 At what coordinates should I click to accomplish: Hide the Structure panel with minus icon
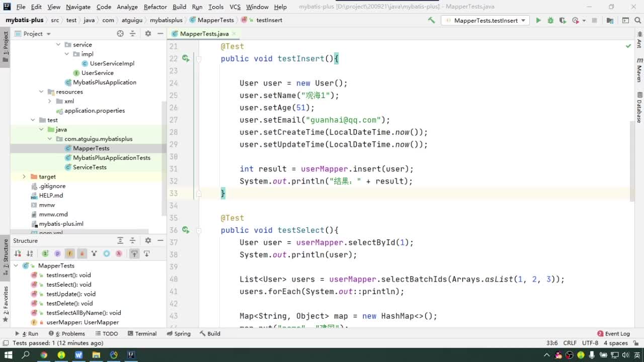tap(160, 241)
